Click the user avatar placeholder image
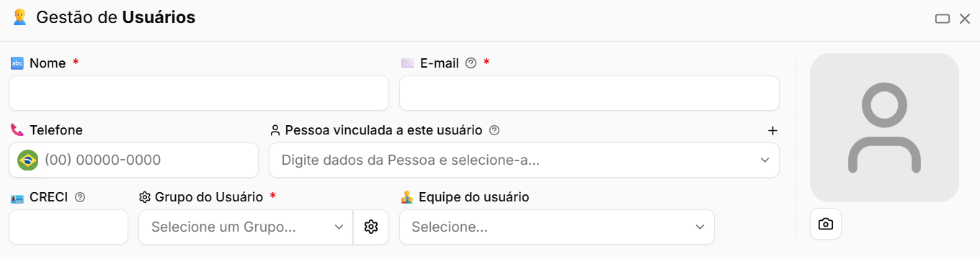The image size is (980, 259). pos(884,127)
